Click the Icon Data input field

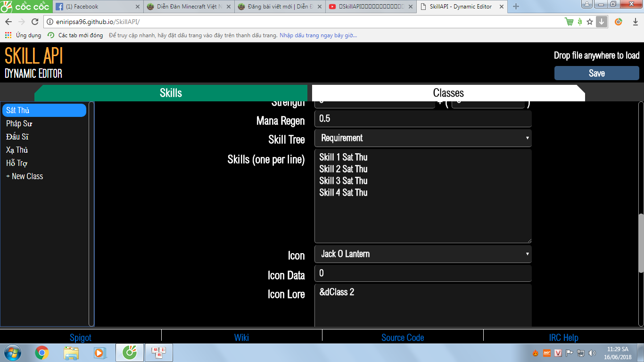[x=423, y=273]
